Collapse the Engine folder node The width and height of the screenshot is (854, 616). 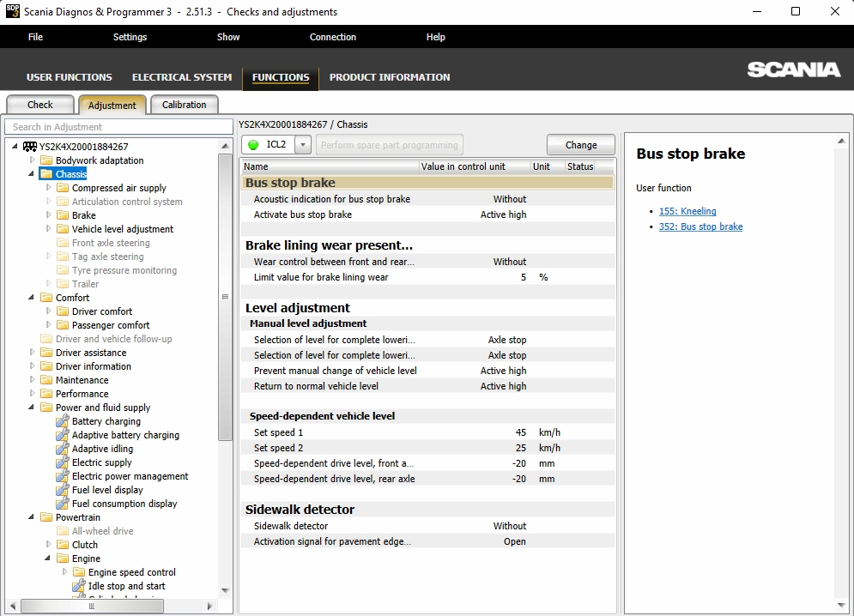47,559
